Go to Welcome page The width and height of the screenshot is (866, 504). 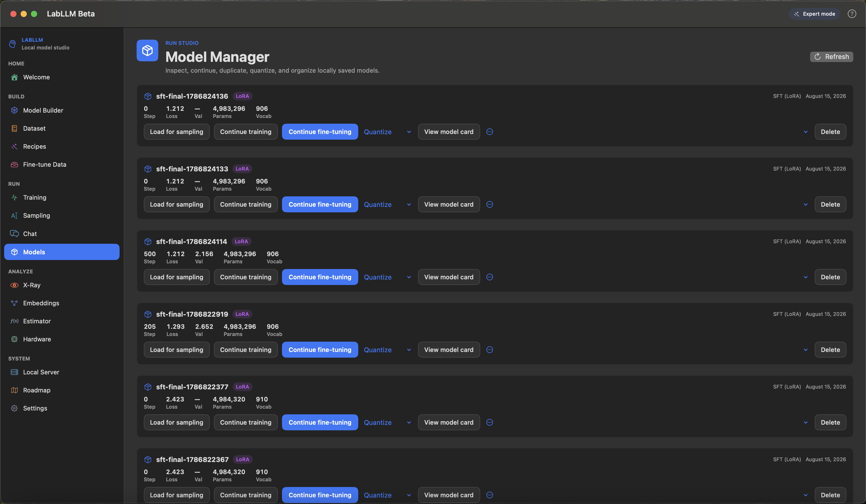tap(62, 77)
